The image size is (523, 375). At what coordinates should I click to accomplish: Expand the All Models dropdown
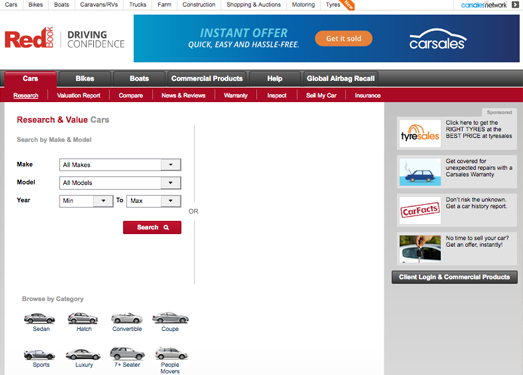tap(120, 183)
